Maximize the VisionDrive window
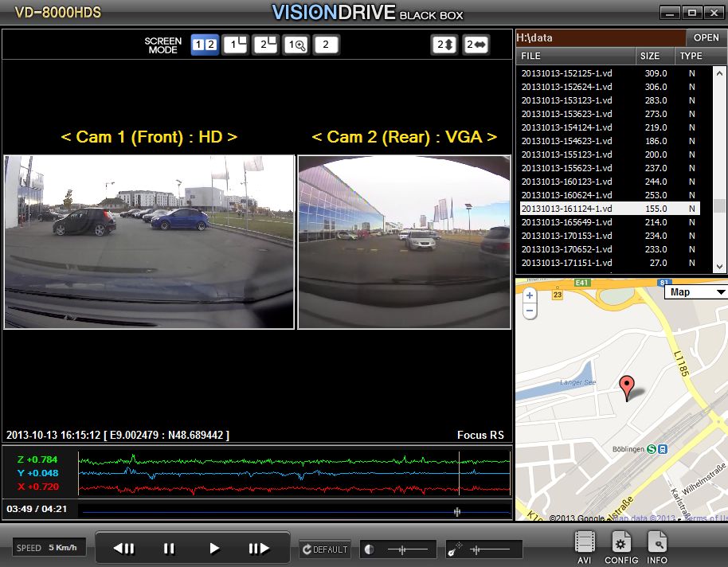The width and height of the screenshot is (728, 567). (692, 13)
